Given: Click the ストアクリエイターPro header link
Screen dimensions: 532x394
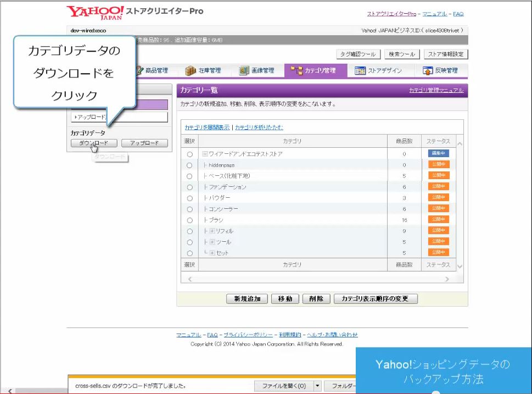Looking at the screenshot, I should coord(391,14).
